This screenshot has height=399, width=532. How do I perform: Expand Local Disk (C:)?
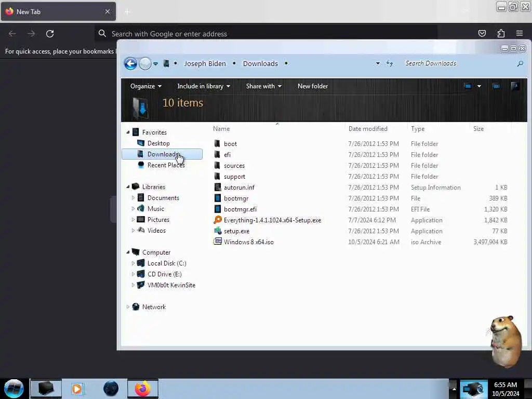(133, 263)
